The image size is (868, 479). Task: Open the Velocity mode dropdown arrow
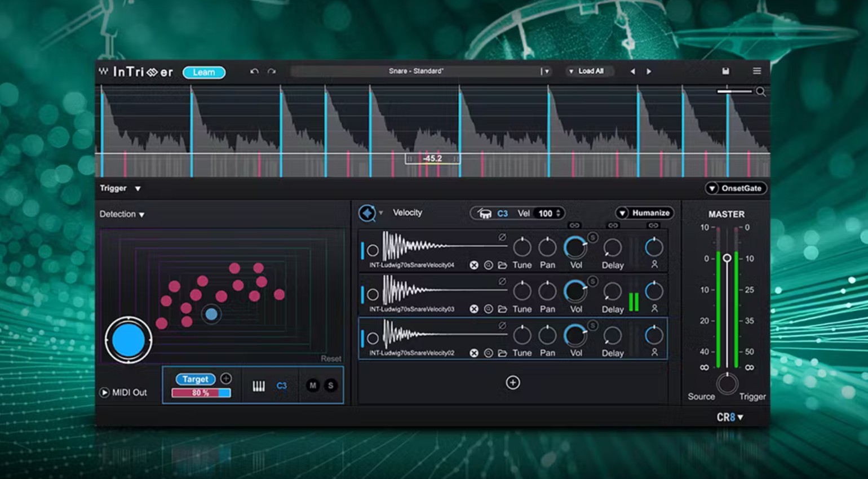(x=381, y=213)
